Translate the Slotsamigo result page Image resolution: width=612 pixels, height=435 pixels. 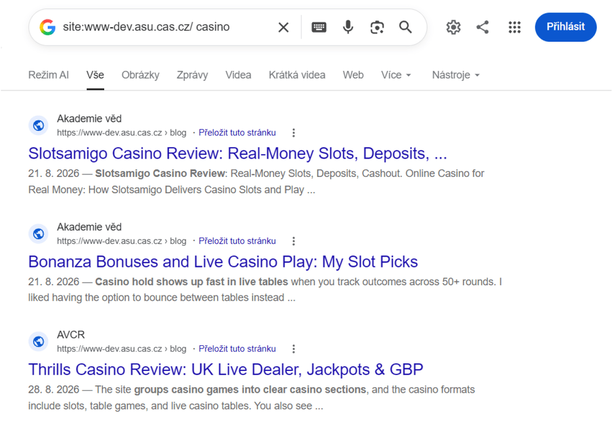(237, 133)
